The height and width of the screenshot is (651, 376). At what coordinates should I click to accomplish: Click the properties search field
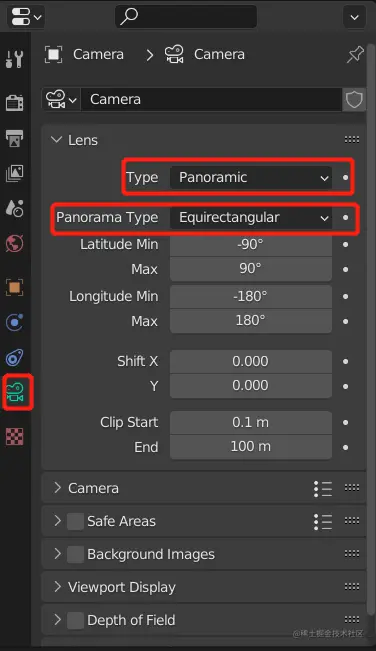tap(186, 17)
